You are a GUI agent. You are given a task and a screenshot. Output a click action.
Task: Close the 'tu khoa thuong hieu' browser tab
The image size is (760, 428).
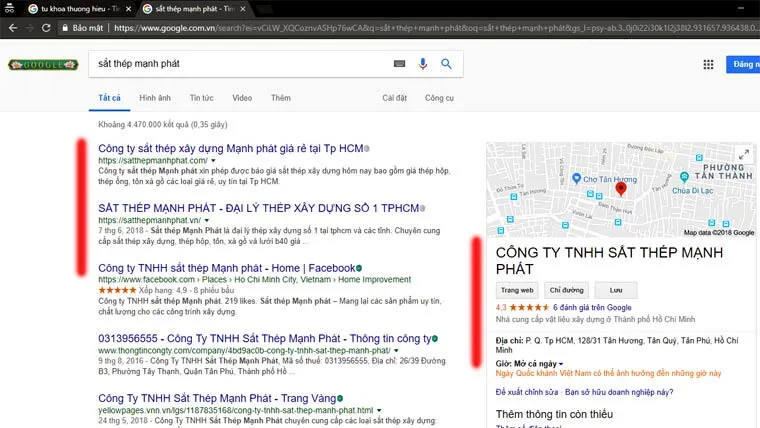click(128, 9)
